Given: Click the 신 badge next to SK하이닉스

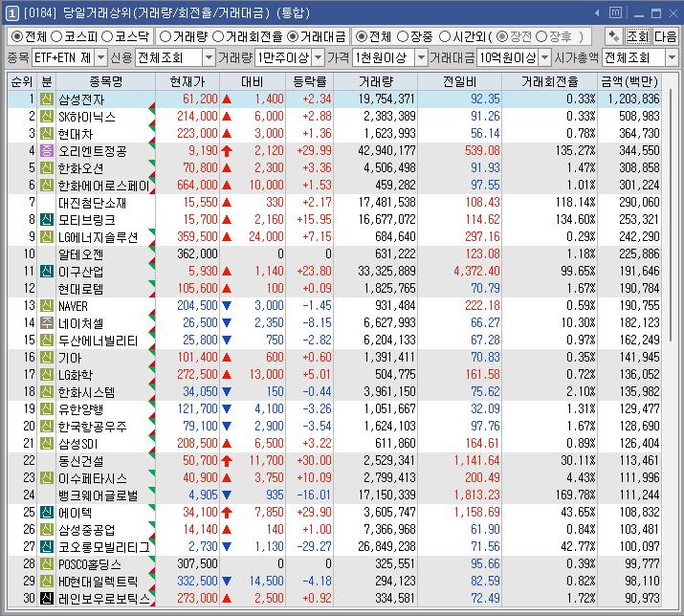Looking at the screenshot, I should click(x=47, y=117).
